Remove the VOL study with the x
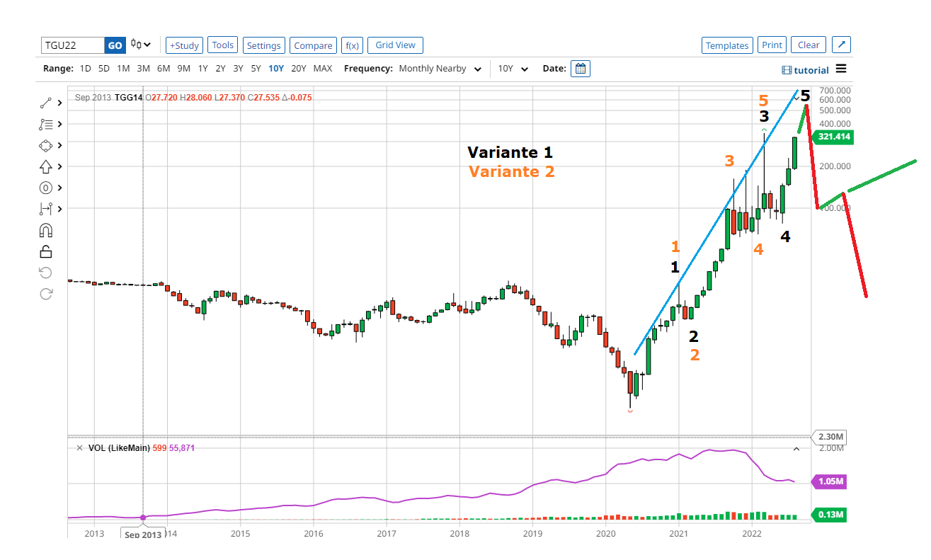 [79, 447]
